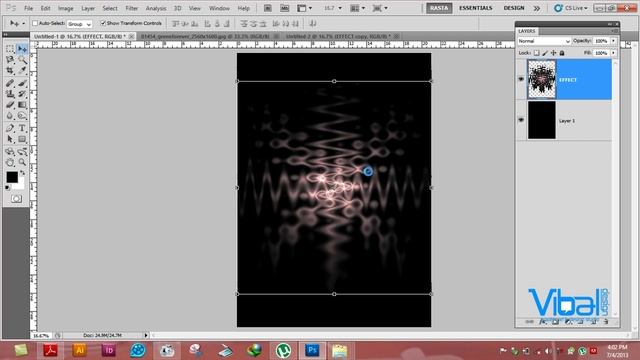Select the 3D Camera Rotate tool

pyautogui.click(x=22, y=151)
